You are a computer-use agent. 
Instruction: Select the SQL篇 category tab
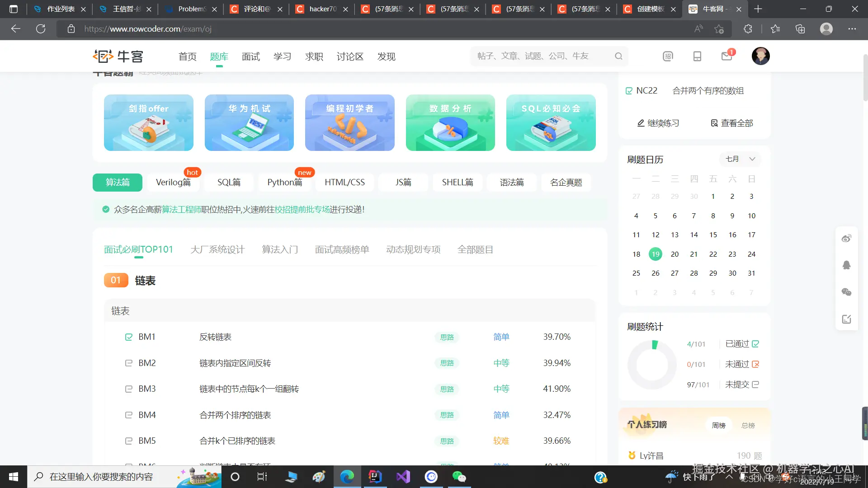tap(229, 182)
